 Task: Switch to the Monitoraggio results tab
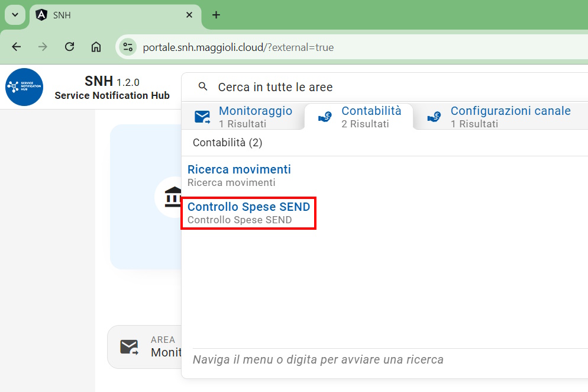point(243,117)
